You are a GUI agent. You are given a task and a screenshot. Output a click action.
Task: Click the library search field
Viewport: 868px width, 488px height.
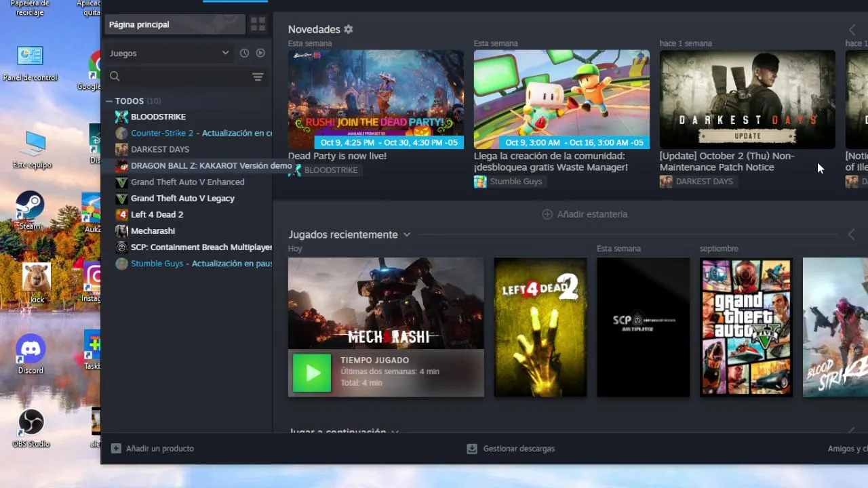click(186, 77)
